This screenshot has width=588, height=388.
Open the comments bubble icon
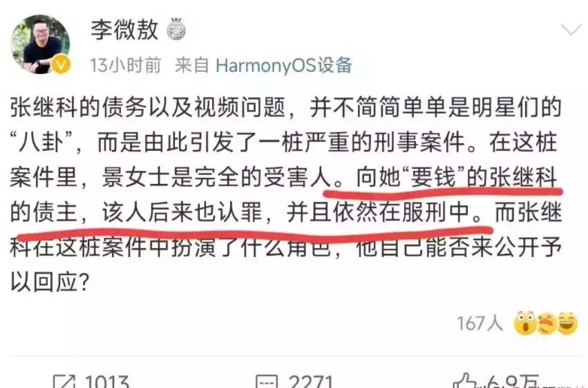point(267,381)
